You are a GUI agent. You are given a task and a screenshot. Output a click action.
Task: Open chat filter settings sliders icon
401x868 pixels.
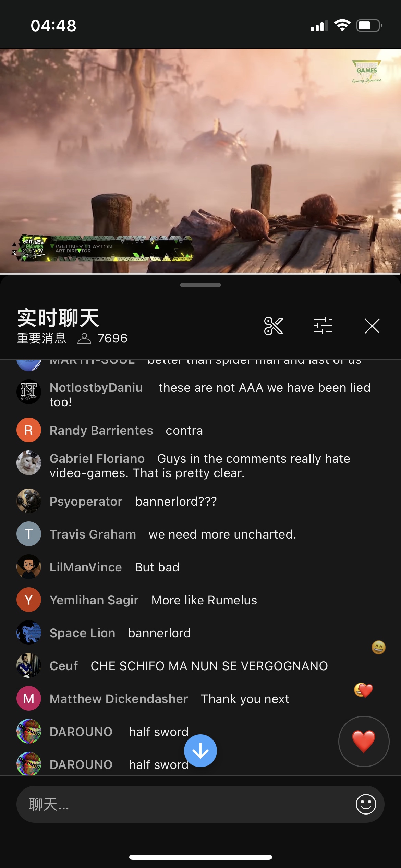coord(323,326)
